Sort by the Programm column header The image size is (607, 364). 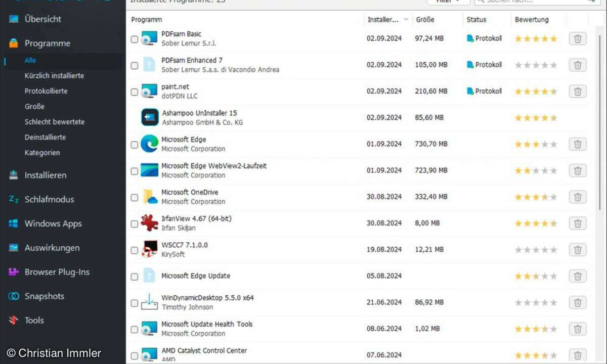[147, 20]
